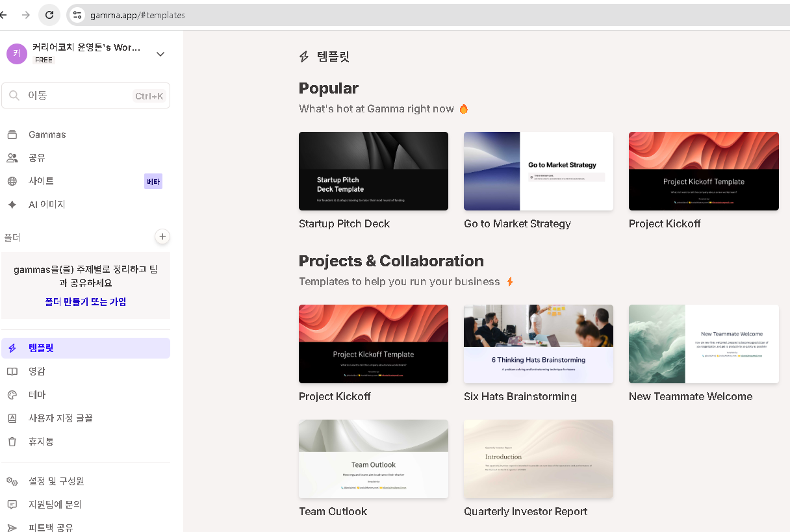Add a folder with the plus button

click(x=162, y=236)
